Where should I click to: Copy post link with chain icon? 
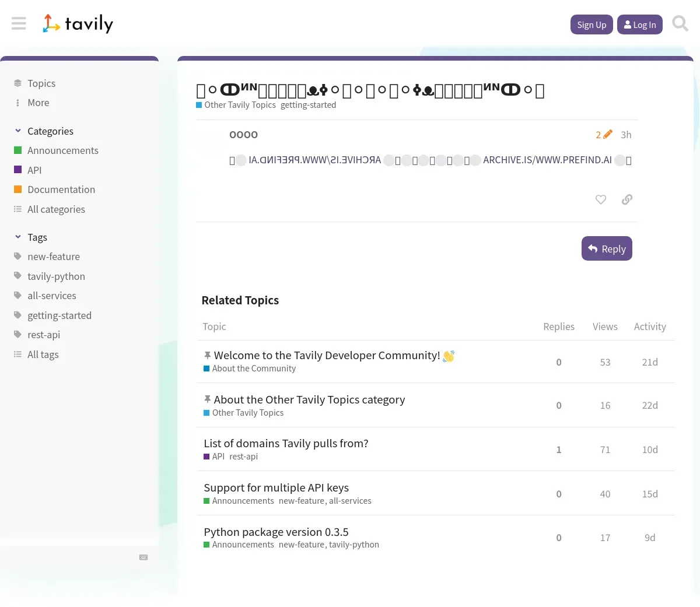pyautogui.click(x=627, y=199)
